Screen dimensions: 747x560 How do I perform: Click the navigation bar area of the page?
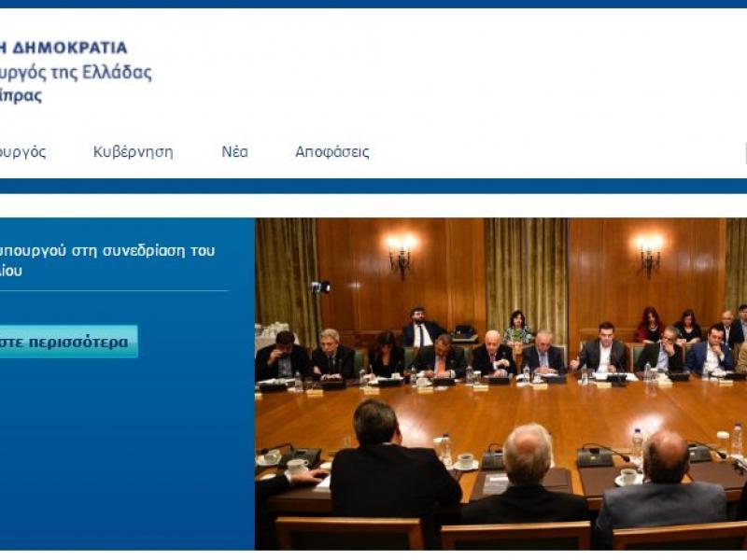(373, 151)
